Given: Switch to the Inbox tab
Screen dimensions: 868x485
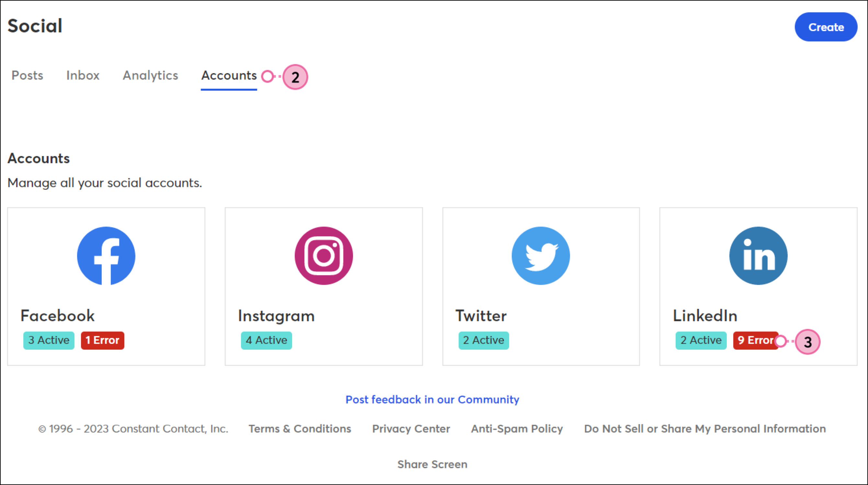Looking at the screenshot, I should coord(83,75).
